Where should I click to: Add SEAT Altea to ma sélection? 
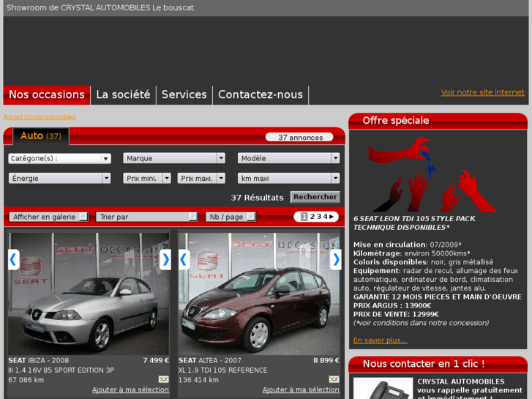pyautogui.click(x=301, y=389)
